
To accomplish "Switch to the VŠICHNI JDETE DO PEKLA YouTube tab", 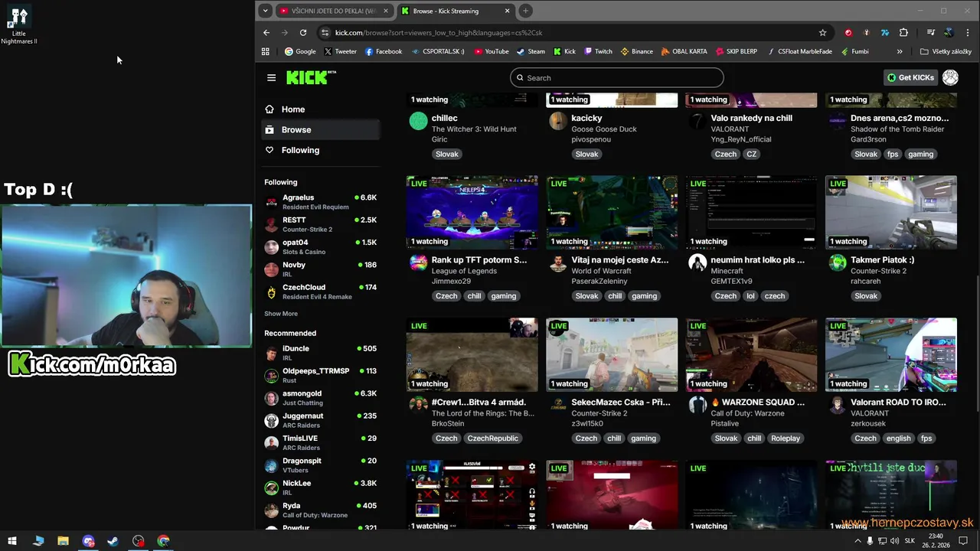I will (335, 11).
